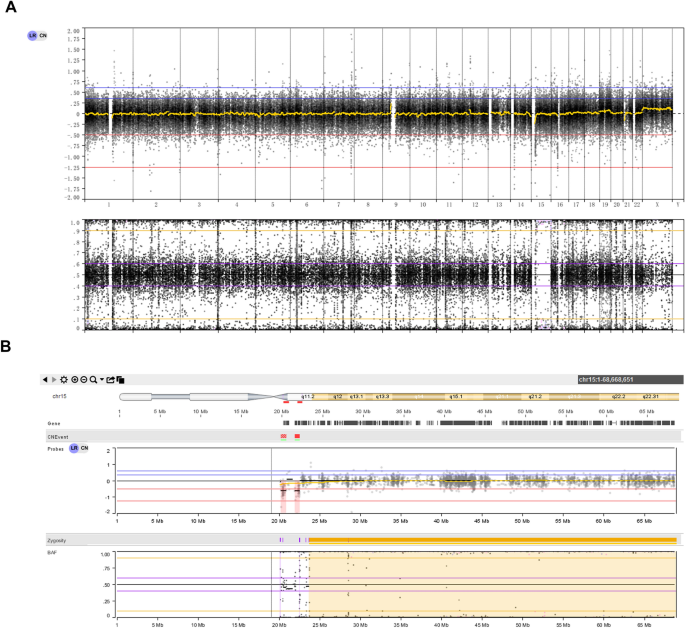This screenshot has height=628, width=685.
Task: Click the copy icon in the toolbar
Action: (x=120, y=380)
